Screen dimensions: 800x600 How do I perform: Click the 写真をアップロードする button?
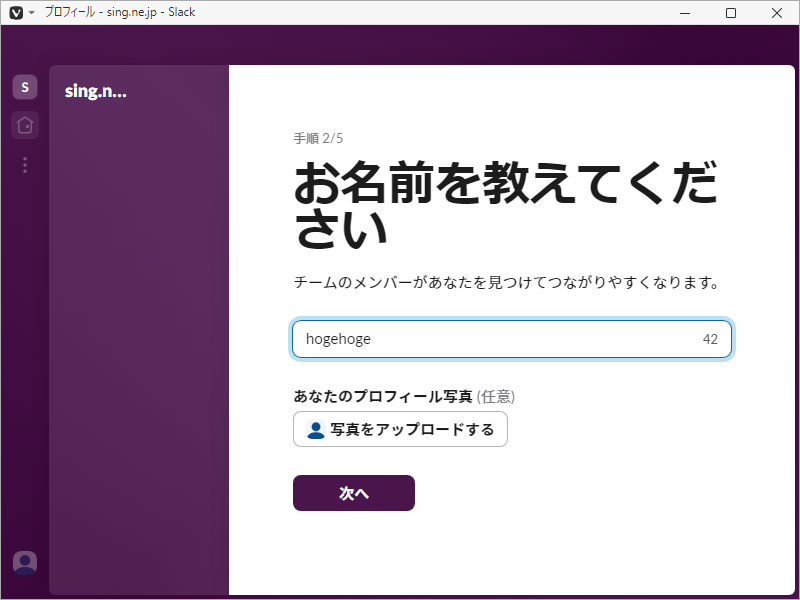point(400,429)
